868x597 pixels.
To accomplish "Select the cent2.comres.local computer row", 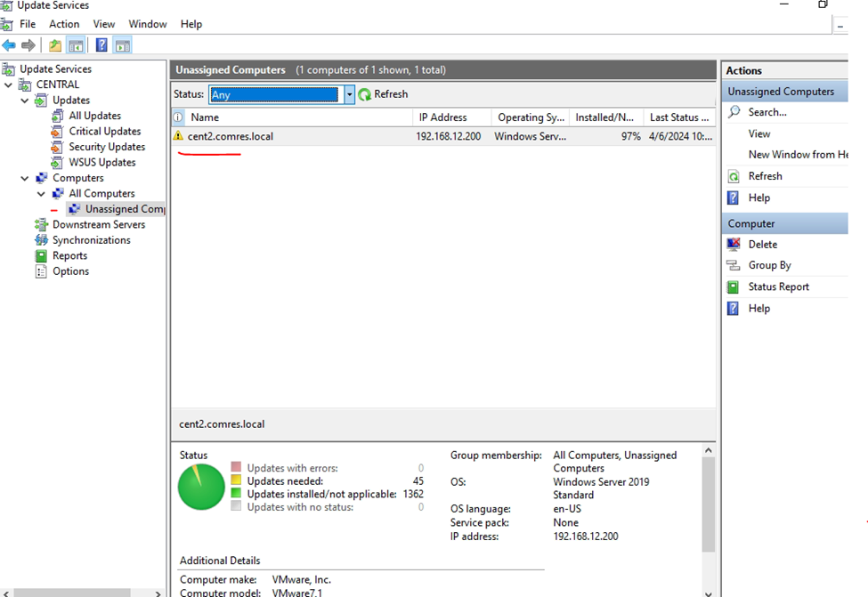I will click(x=230, y=137).
